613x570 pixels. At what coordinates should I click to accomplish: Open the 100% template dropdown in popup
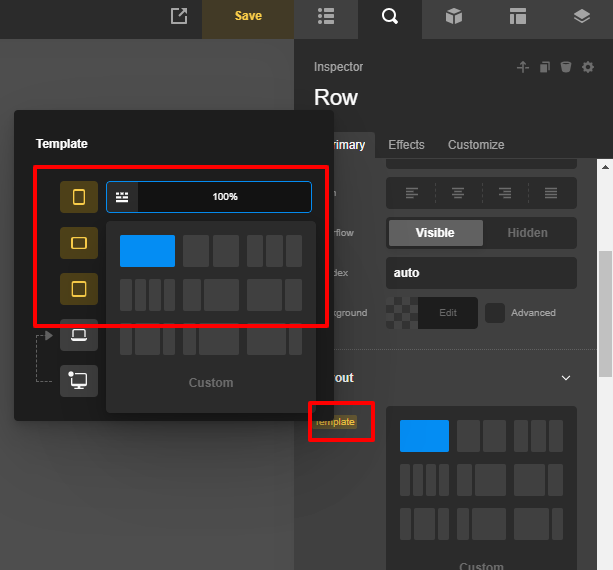(209, 197)
